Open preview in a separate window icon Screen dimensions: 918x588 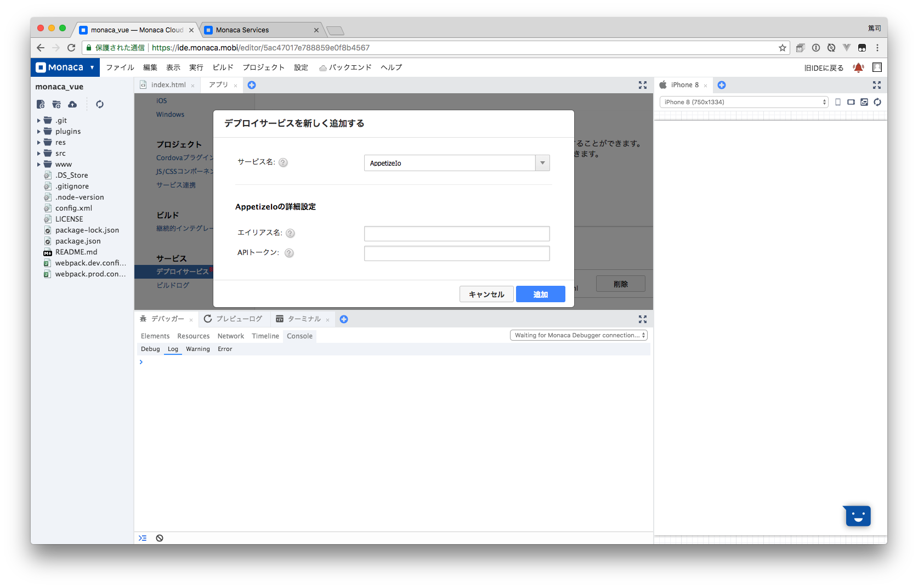coord(864,102)
